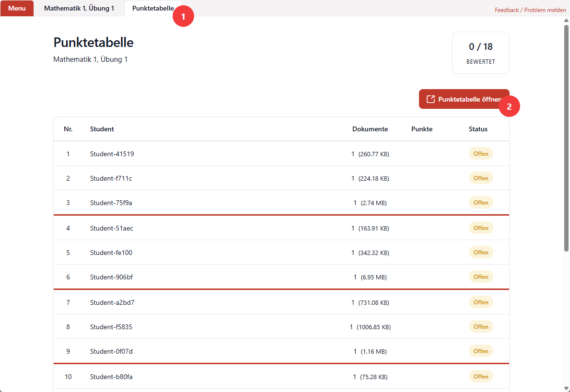Click the Offen status in Student-a2bd7's row
Viewport: 570px width, 392px height.
pos(480,302)
